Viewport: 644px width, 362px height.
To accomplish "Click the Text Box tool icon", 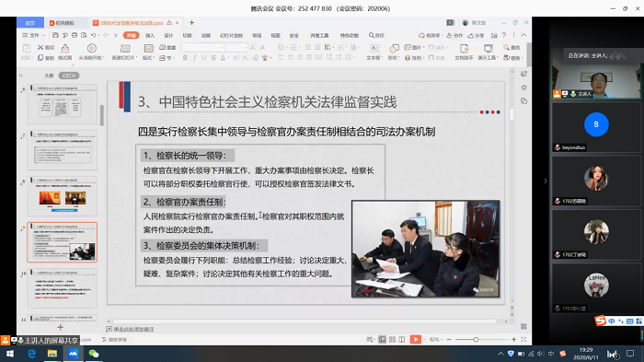I will (374, 49).
